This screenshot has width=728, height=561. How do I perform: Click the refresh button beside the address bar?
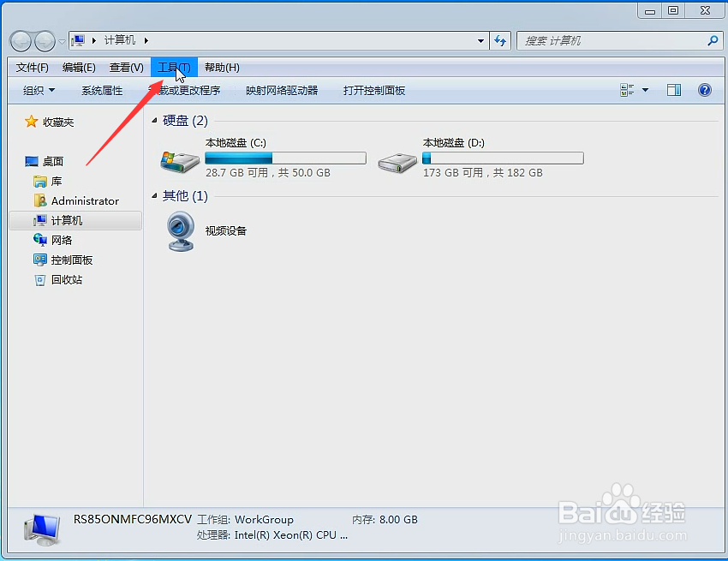(500, 41)
